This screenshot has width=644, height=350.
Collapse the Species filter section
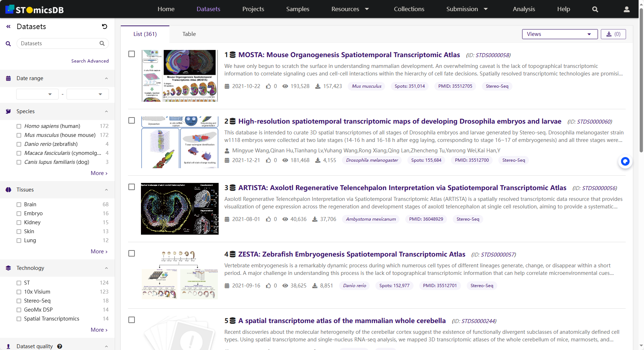[106, 111]
